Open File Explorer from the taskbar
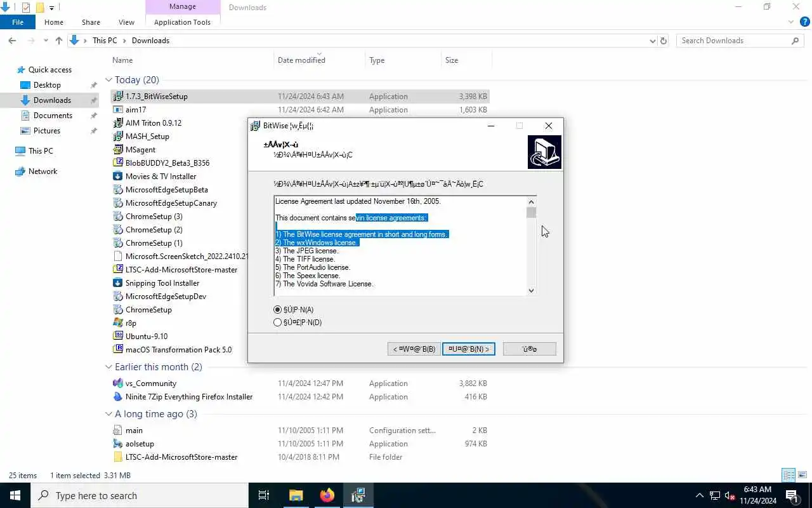 (296, 495)
